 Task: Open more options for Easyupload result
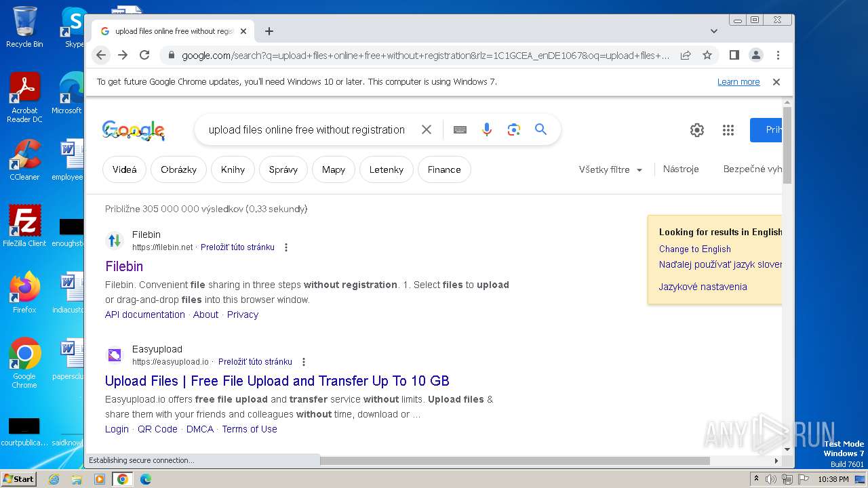pyautogui.click(x=304, y=362)
